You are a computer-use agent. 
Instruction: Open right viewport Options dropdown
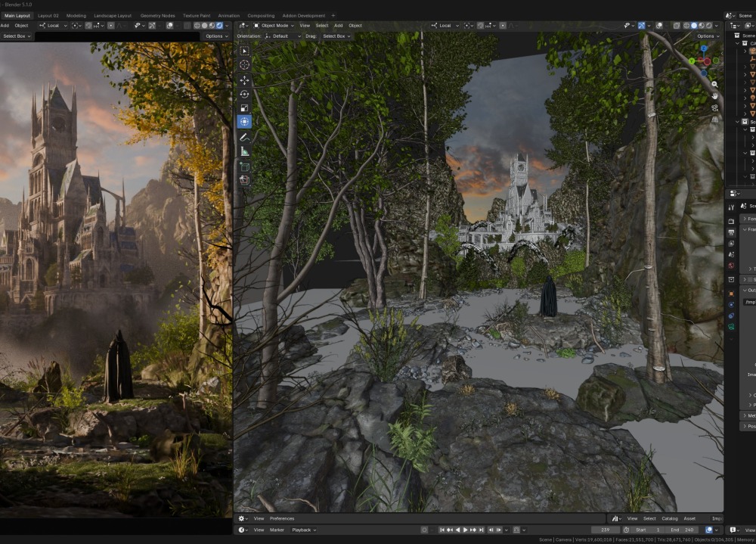pyautogui.click(x=708, y=36)
